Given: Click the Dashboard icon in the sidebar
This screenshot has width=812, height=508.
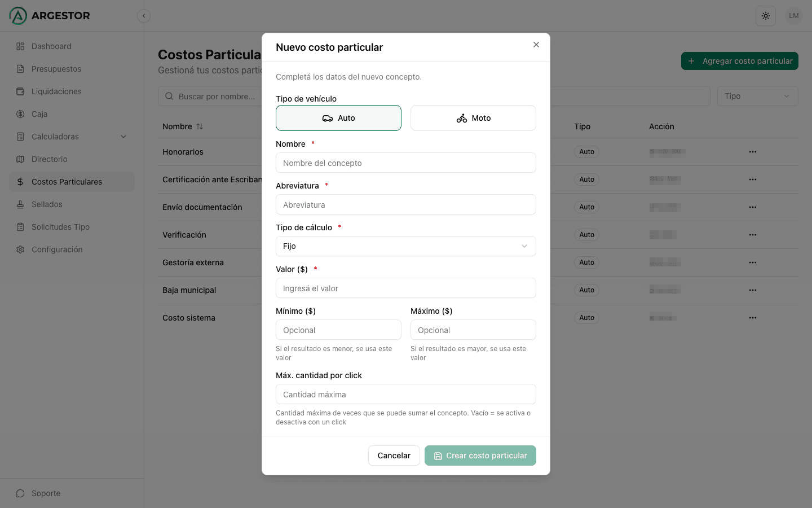Looking at the screenshot, I should [20, 46].
